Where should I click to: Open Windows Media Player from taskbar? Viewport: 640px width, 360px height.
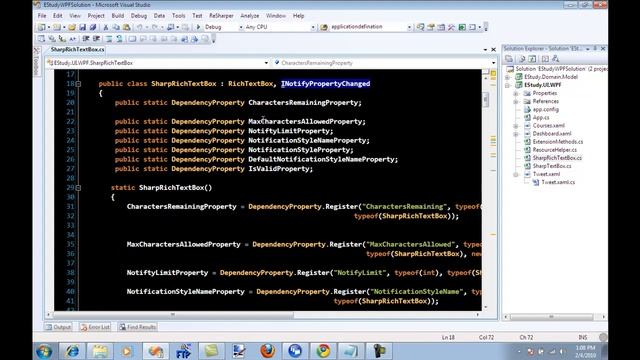[127, 351]
